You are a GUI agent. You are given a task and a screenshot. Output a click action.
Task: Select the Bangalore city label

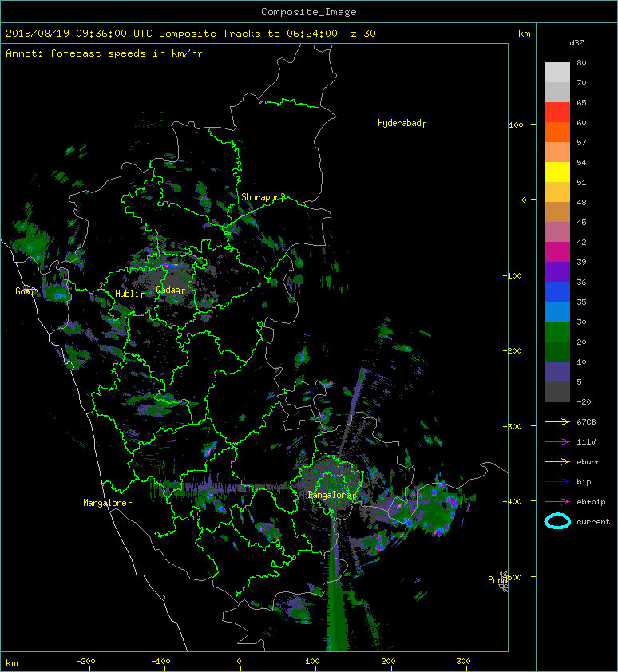pyautogui.click(x=332, y=495)
